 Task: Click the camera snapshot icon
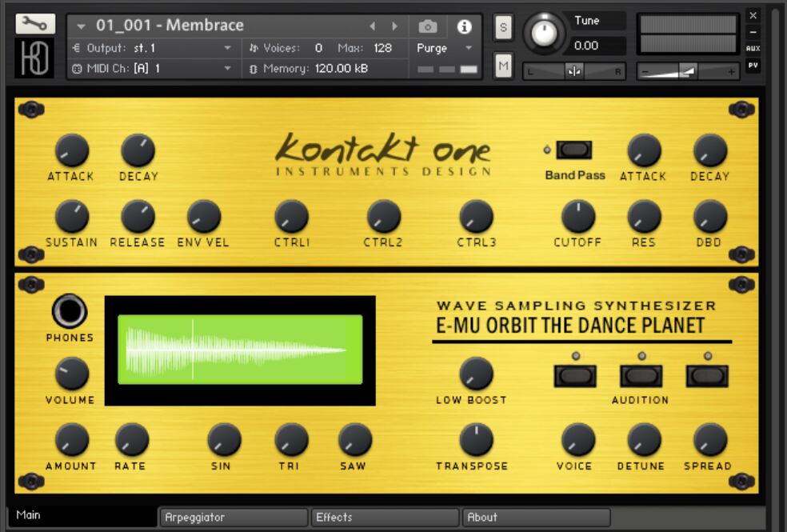coord(428,26)
